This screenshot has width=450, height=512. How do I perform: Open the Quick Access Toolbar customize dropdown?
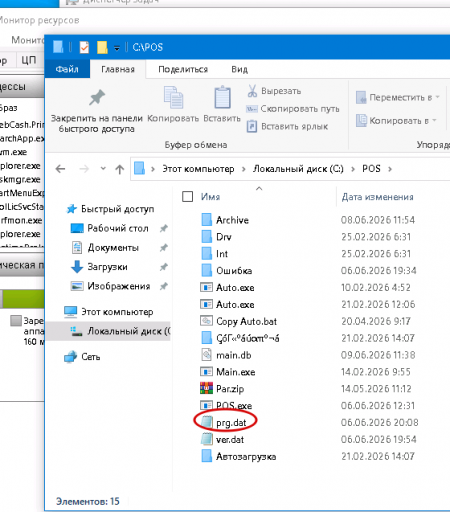pos(117,48)
